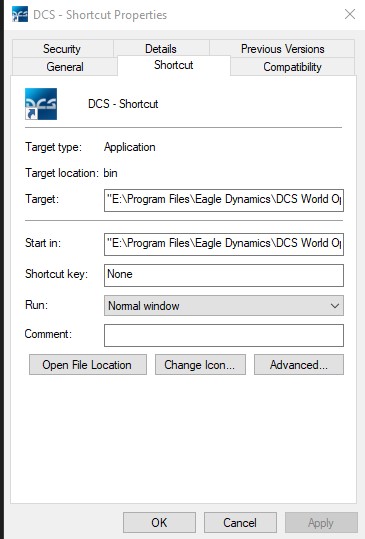The width and height of the screenshot is (365, 539).
Task: Click the DCS shortcut icon image
Action: click(41, 104)
